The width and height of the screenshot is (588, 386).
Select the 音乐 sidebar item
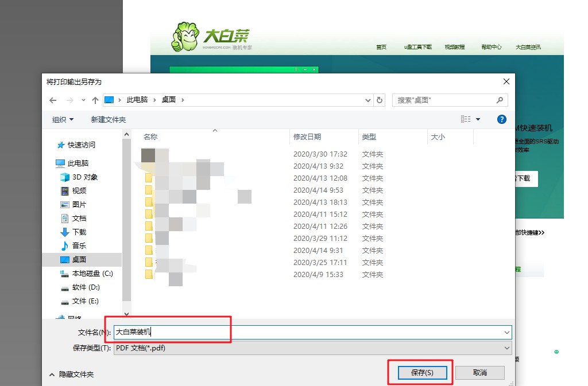click(79, 245)
